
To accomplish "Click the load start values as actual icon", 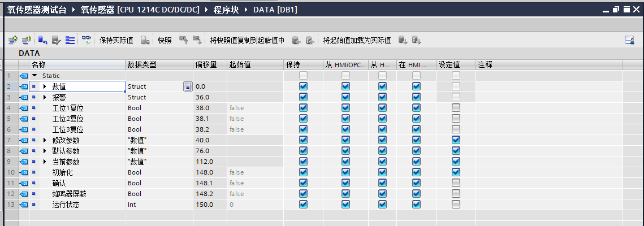I will (x=403, y=40).
